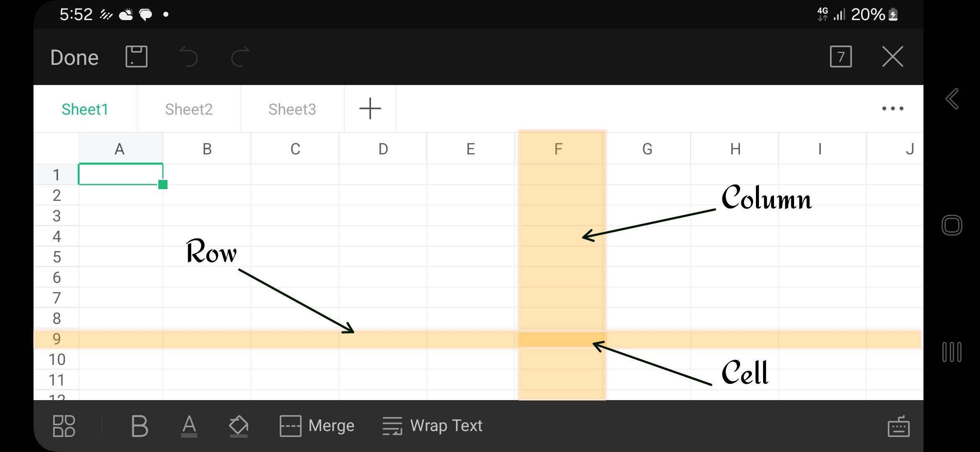980x452 pixels.
Task: Open the fill color bucket tool
Action: [239, 426]
